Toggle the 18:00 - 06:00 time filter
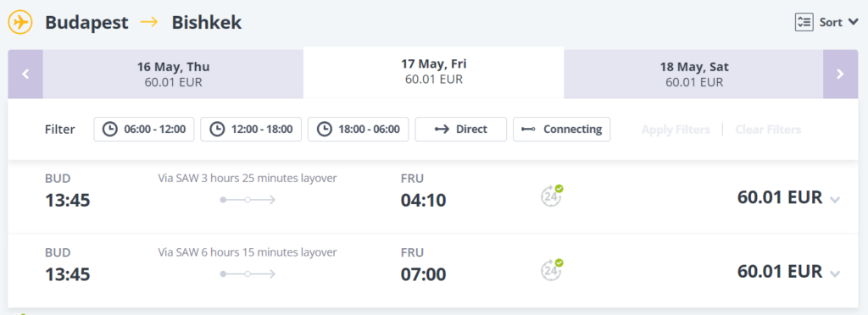868x315 pixels. click(359, 130)
